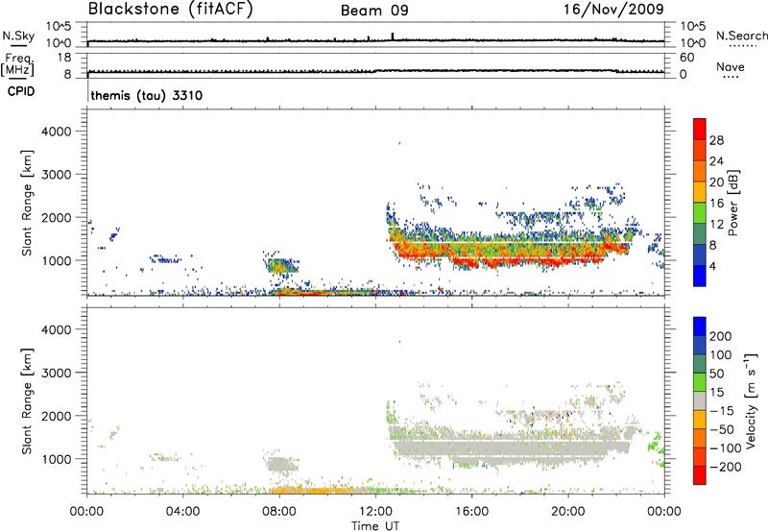Select the 2000 km tick on velocity panel
The image size is (768, 532).
(x=57, y=416)
